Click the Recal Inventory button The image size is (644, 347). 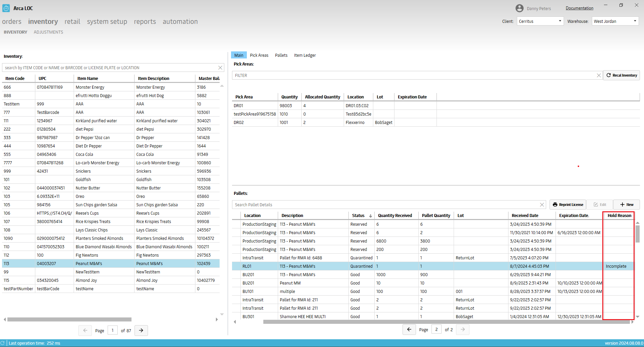click(621, 75)
